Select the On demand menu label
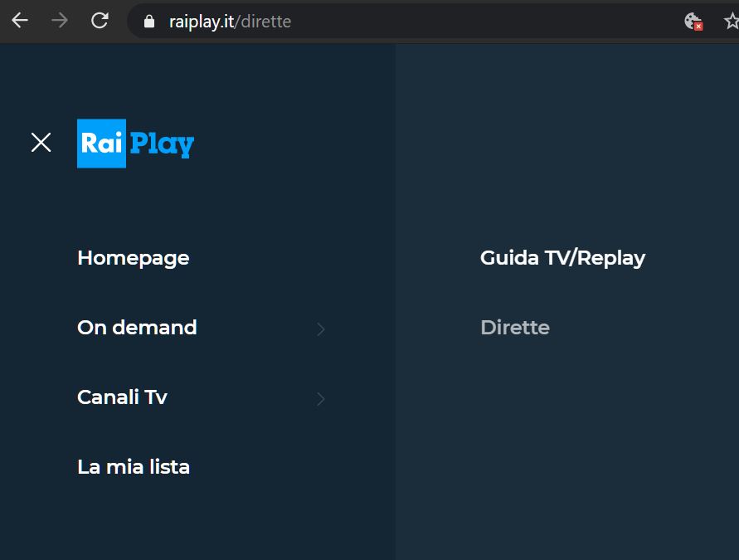739x560 pixels. coord(137,328)
